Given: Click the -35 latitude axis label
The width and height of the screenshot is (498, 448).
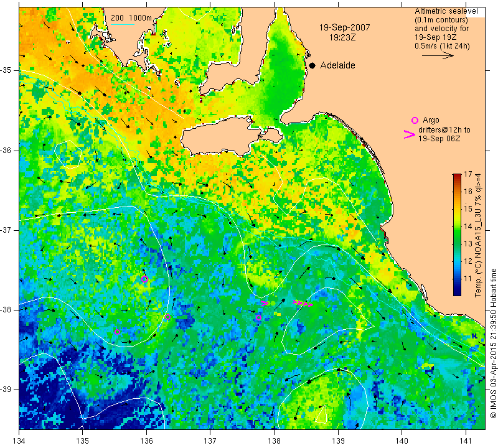Looking at the screenshot, I should tap(5, 70).
